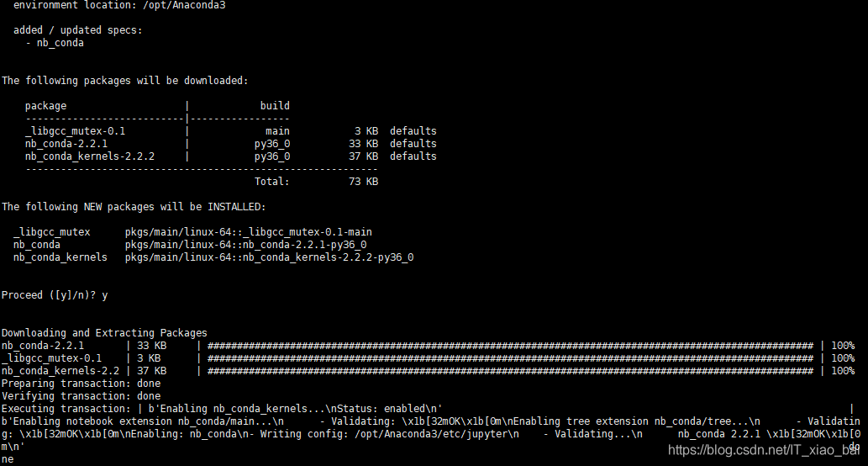Click the 'Preparing transaction: done' line

coord(81,384)
